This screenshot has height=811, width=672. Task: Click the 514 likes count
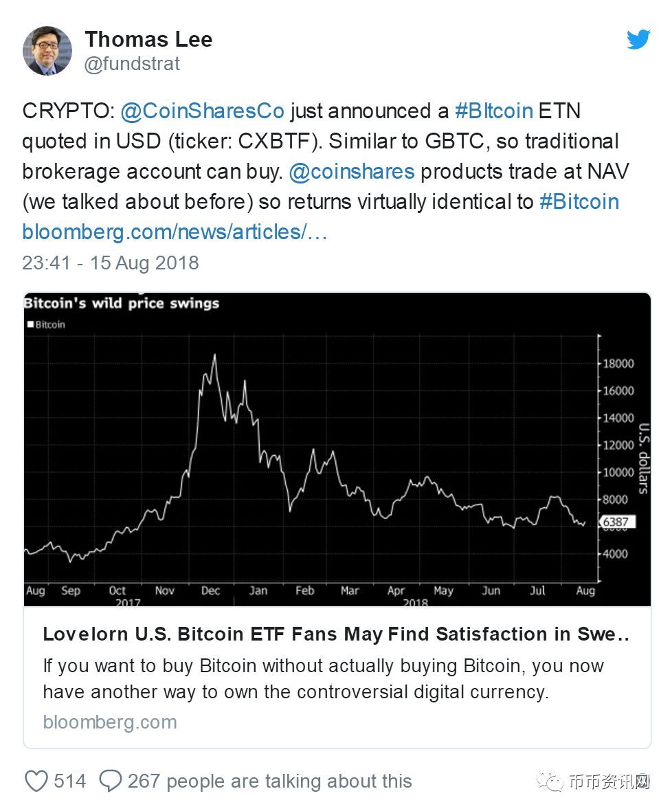tap(70, 781)
